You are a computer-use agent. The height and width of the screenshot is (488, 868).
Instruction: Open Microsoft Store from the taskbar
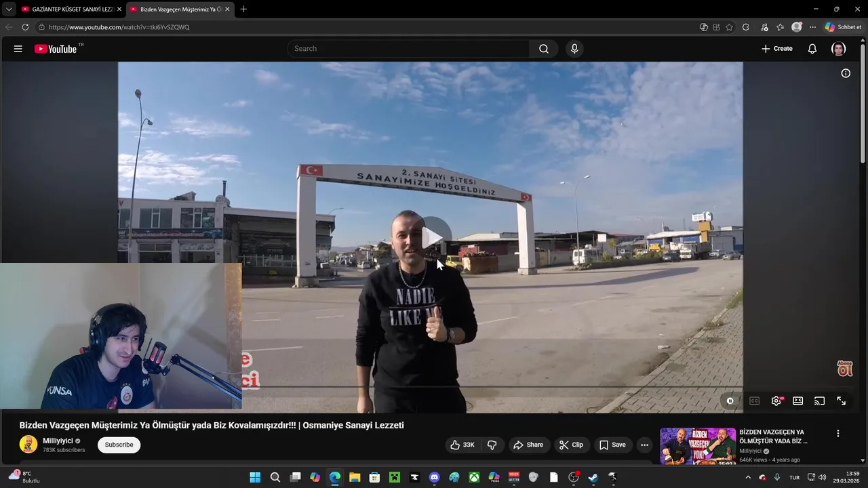click(x=374, y=477)
